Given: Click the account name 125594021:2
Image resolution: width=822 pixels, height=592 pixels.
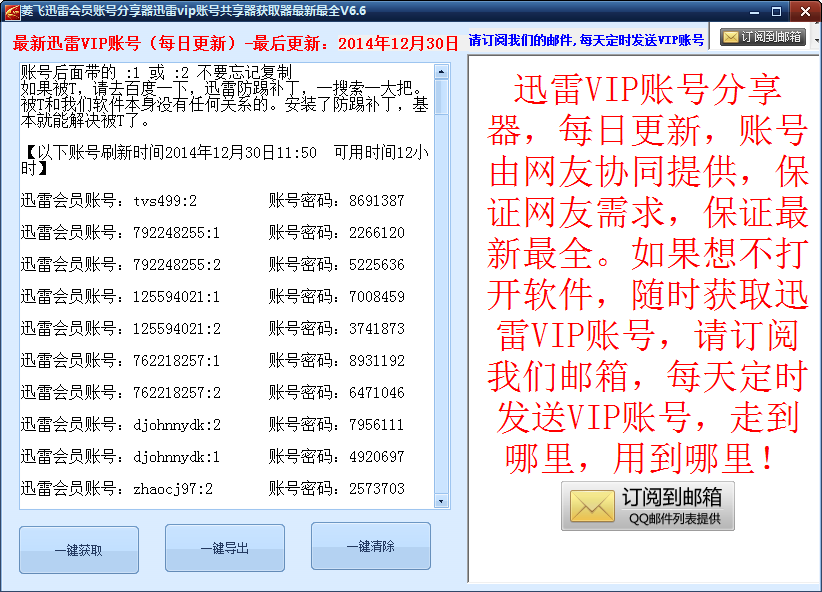Looking at the screenshot, I should [177, 329].
